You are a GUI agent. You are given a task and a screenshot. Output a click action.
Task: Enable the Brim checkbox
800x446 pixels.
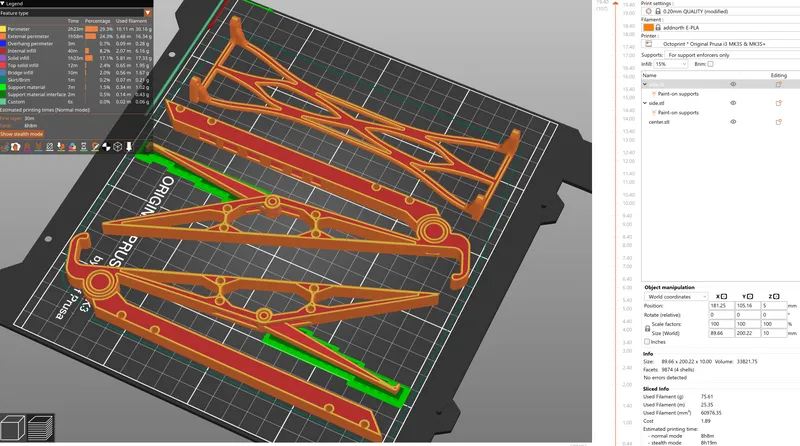tap(710, 64)
